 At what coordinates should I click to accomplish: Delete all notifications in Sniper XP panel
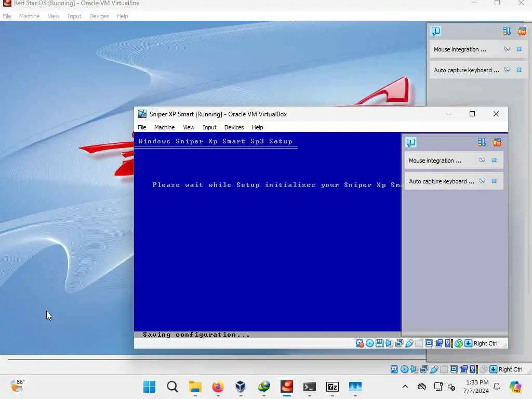pos(497,142)
